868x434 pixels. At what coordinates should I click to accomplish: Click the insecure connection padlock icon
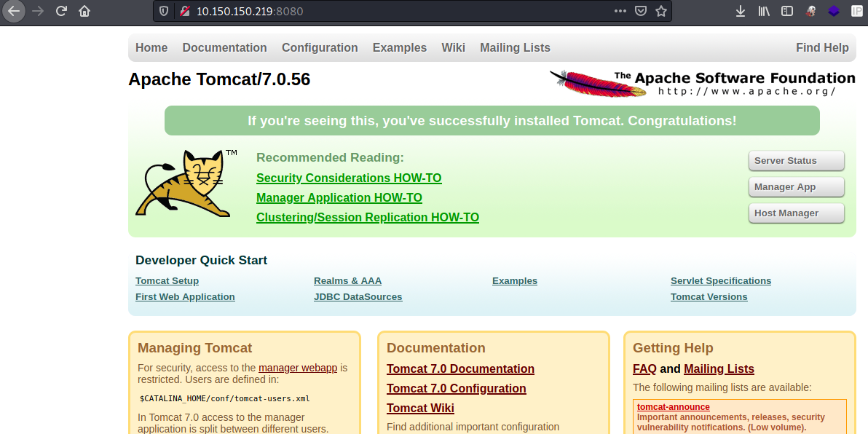click(185, 11)
